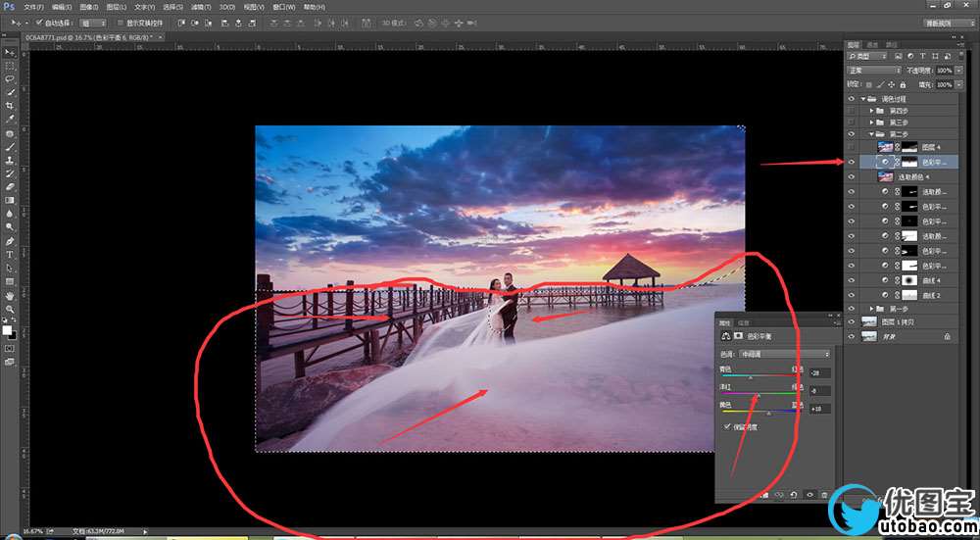
Task: Lock all on selected layer
Action: [903, 84]
